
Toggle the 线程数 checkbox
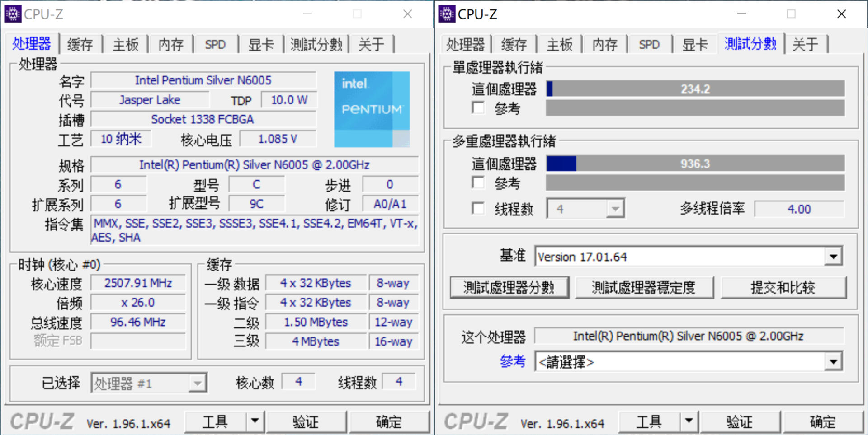pyautogui.click(x=478, y=208)
